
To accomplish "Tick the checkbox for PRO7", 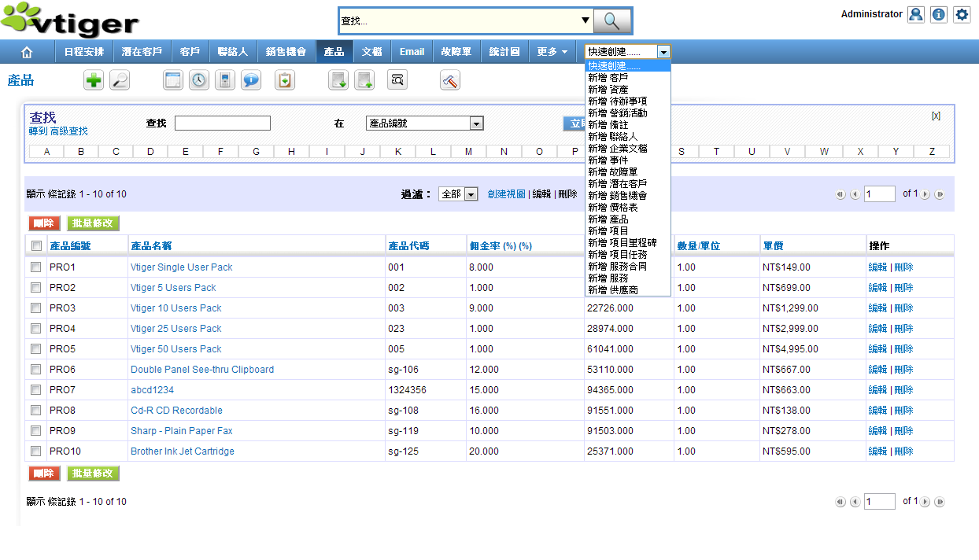I will tap(36, 390).
